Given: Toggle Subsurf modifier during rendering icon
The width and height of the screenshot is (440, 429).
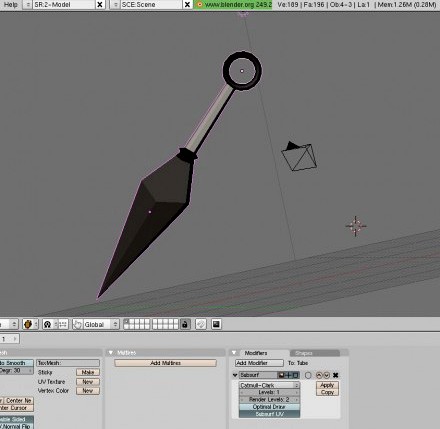Looking at the screenshot, I should coord(281,375).
